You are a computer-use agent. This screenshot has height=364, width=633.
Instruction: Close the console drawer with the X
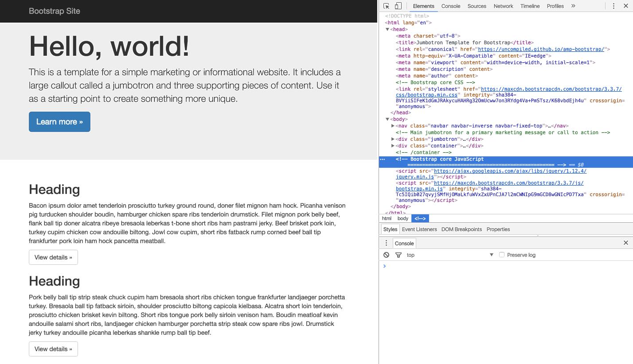[x=625, y=243]
